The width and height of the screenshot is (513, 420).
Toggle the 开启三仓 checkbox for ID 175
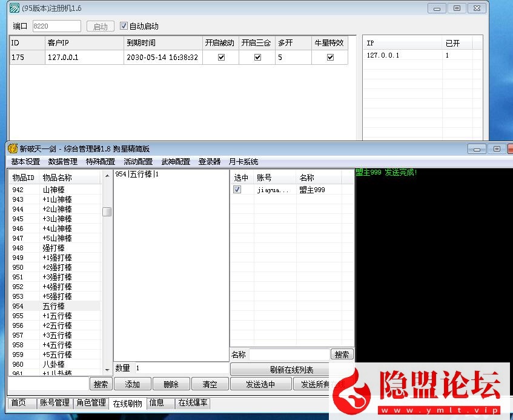tap(257, 56)
